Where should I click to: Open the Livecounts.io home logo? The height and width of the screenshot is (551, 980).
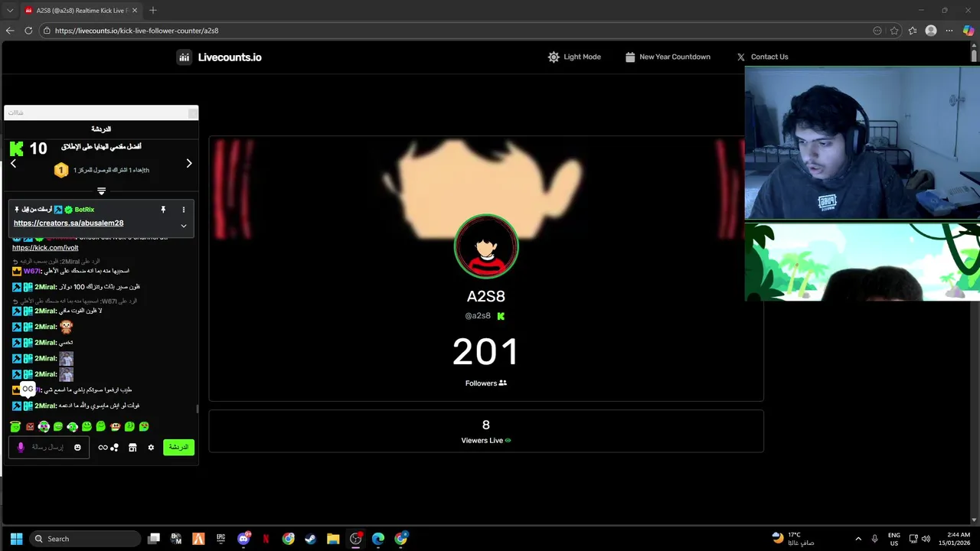[219, 57]
